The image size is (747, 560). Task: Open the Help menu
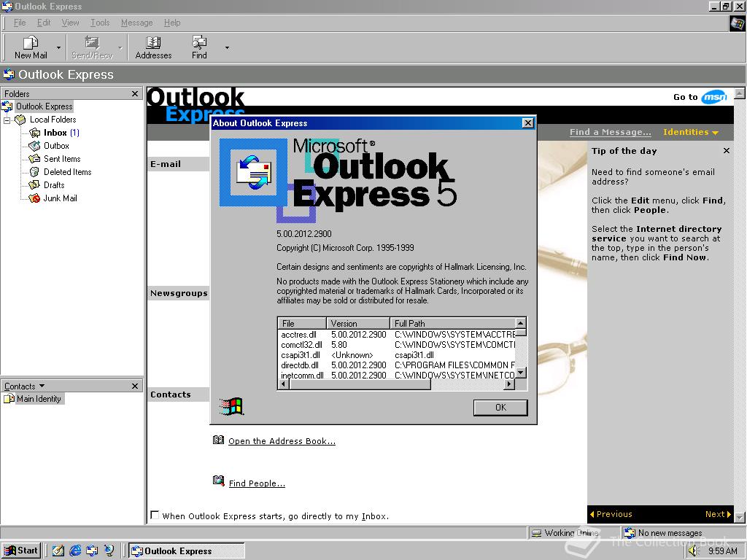[x=172, y=23]
